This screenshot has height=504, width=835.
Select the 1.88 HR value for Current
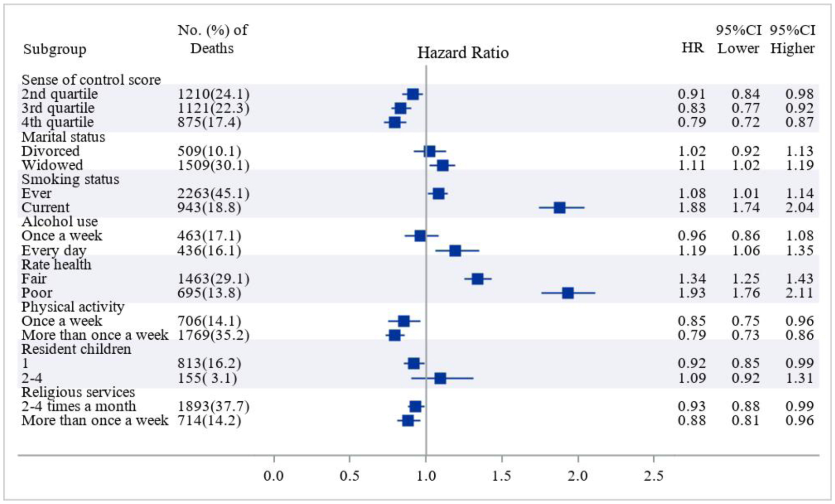pos(691,208)
